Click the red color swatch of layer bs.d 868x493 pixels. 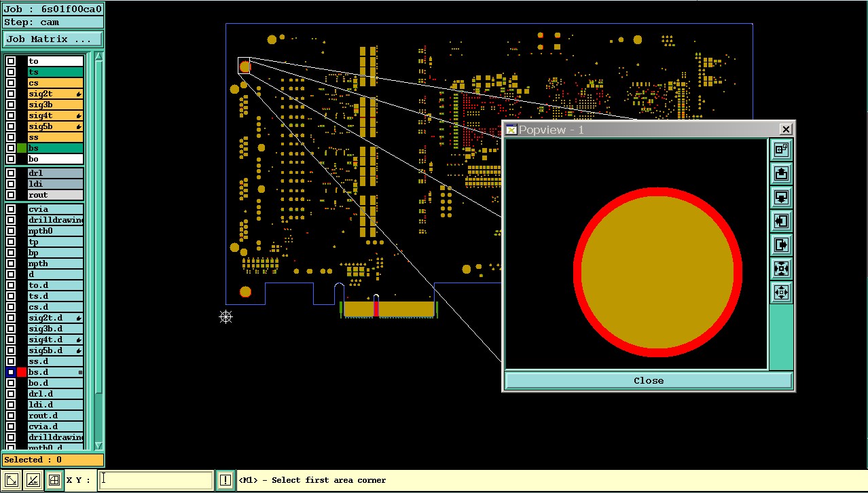point(22,372)
